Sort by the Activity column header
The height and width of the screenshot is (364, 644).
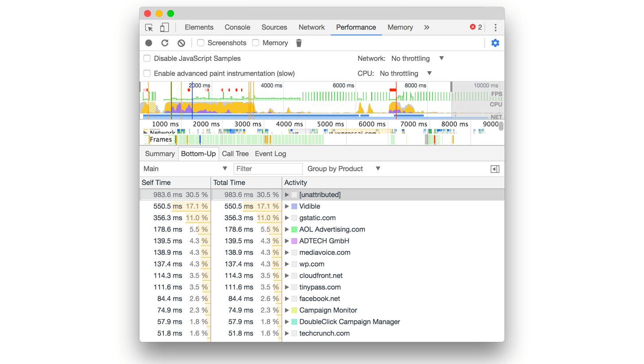pos(393,182)
